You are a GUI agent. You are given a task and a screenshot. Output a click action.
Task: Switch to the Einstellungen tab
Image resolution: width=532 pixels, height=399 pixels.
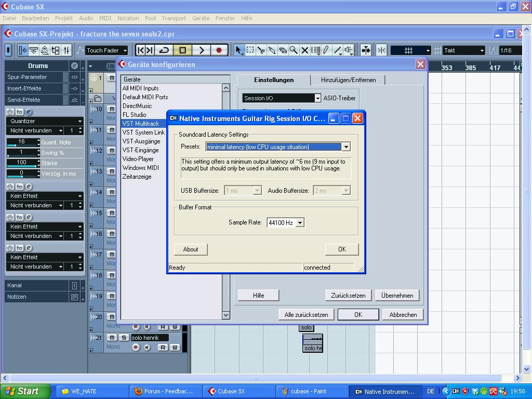pyautogui.click(x=274, y=80)
